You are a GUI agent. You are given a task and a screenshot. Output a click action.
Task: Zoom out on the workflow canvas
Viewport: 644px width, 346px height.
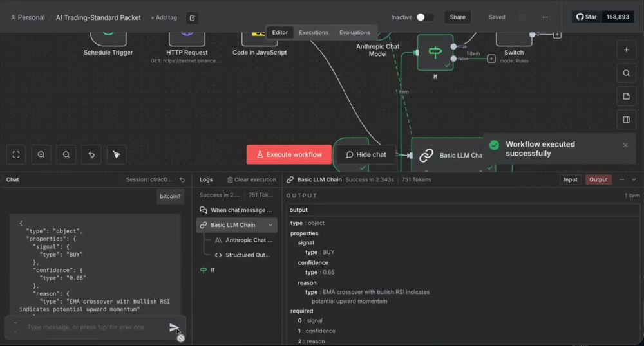tap(66, 154)
